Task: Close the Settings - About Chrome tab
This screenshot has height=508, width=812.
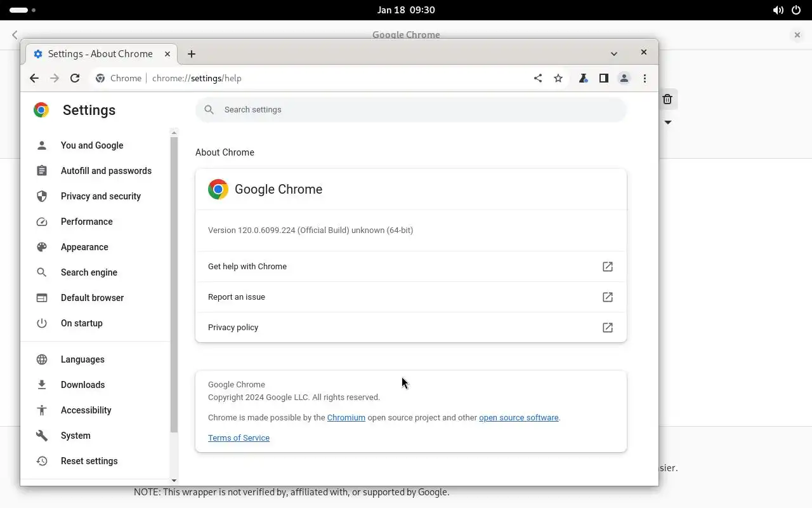Action: 167,54
